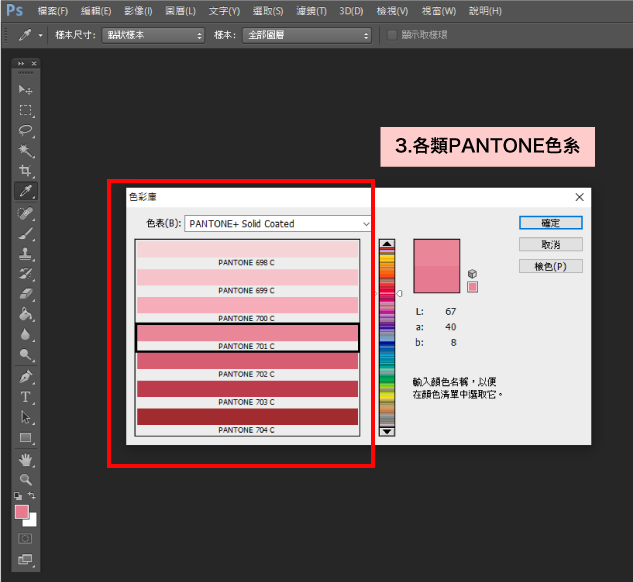Viewport: 633px width, 582px height.
Task: Select the Eraser tool
Action: tap(25, 294)
